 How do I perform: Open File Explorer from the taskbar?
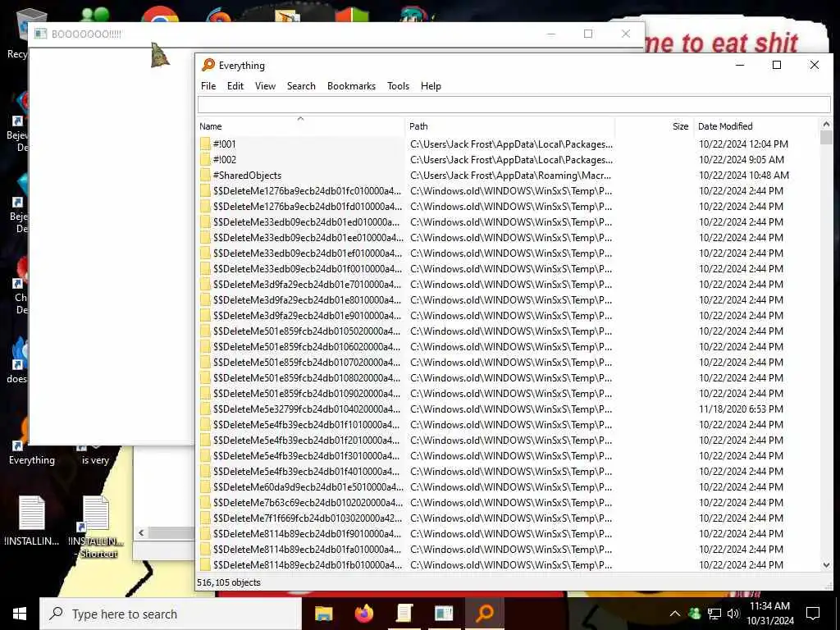[323, 614]
